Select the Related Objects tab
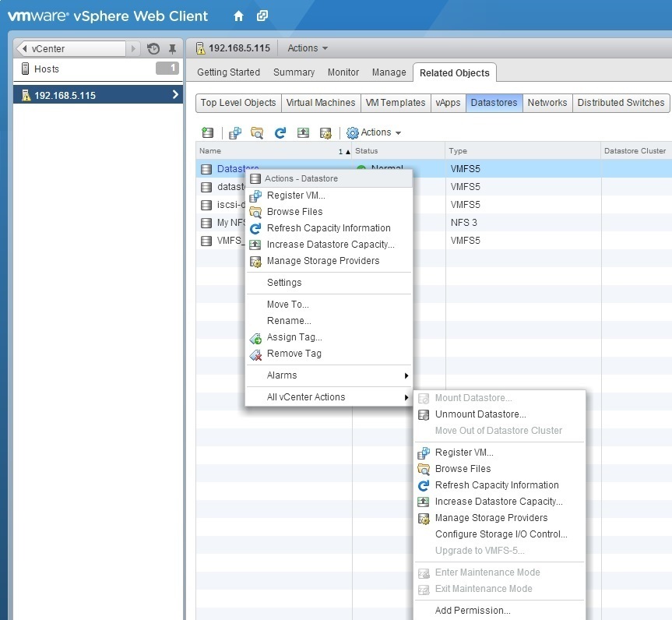Image resolution: width=672 pixels, height=620 pixels. tap(454, 73)
